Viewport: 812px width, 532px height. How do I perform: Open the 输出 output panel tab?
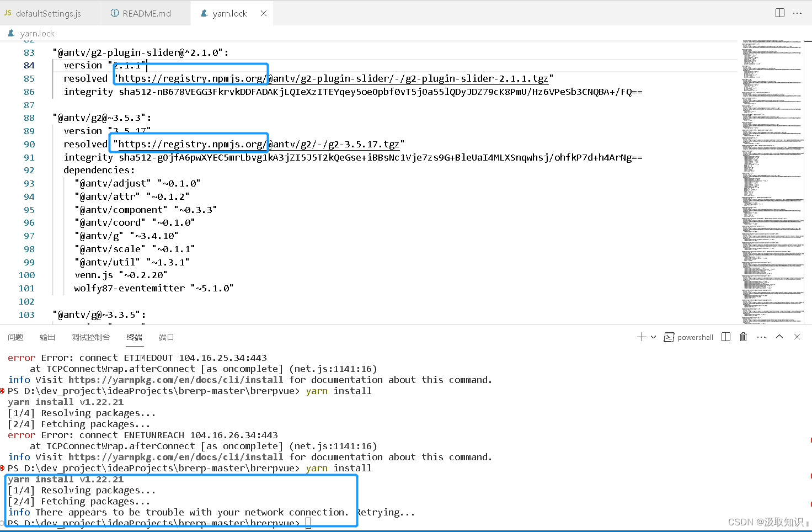(47, 337)
